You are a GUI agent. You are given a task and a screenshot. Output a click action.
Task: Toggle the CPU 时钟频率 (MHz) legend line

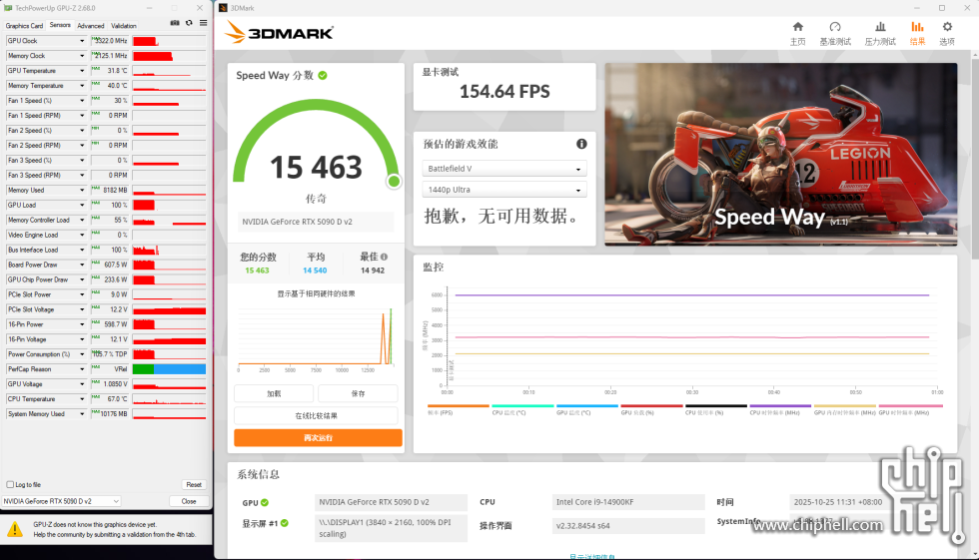tap(780, 409)
